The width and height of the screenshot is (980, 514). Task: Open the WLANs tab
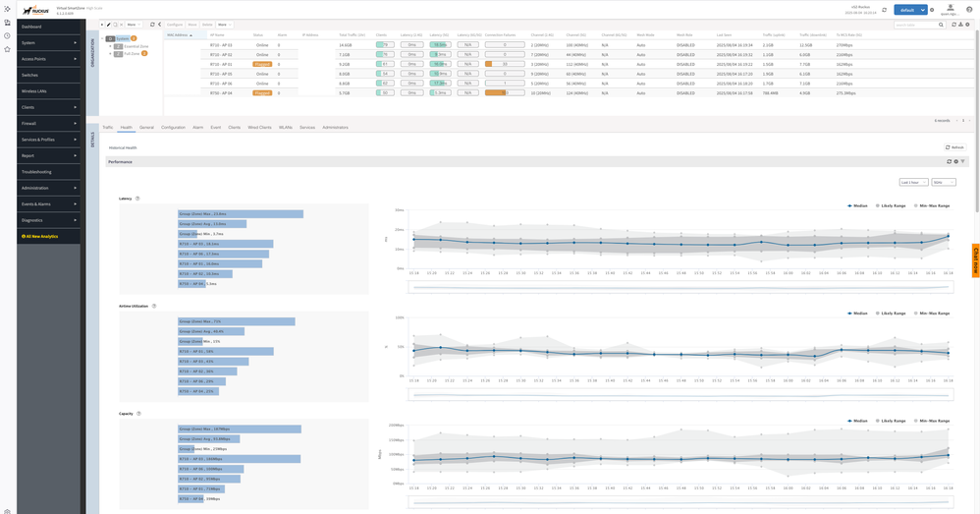[x=286, y=127]
